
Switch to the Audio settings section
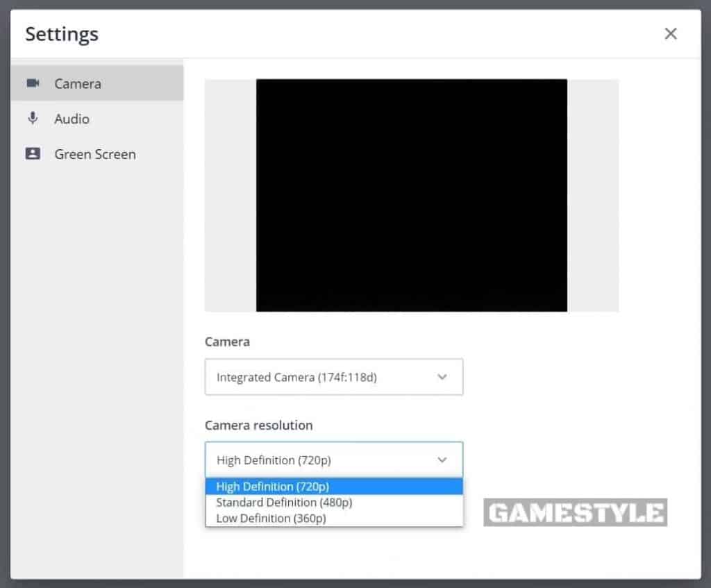pos(72,118)
